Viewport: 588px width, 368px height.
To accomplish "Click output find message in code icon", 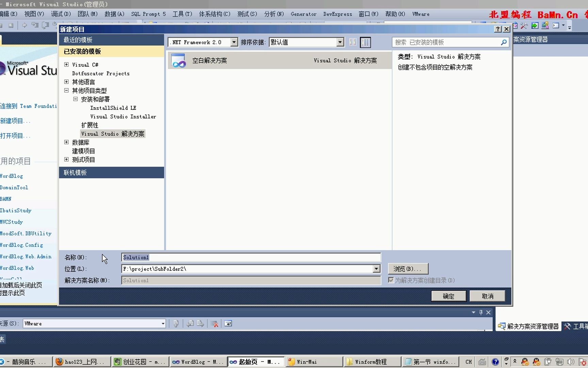I will 176,324.
